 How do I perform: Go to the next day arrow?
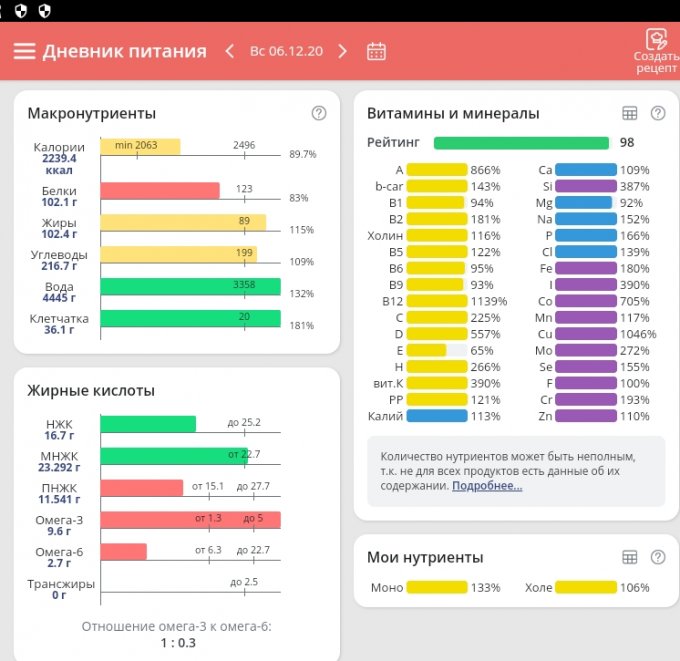coord(343,51)
